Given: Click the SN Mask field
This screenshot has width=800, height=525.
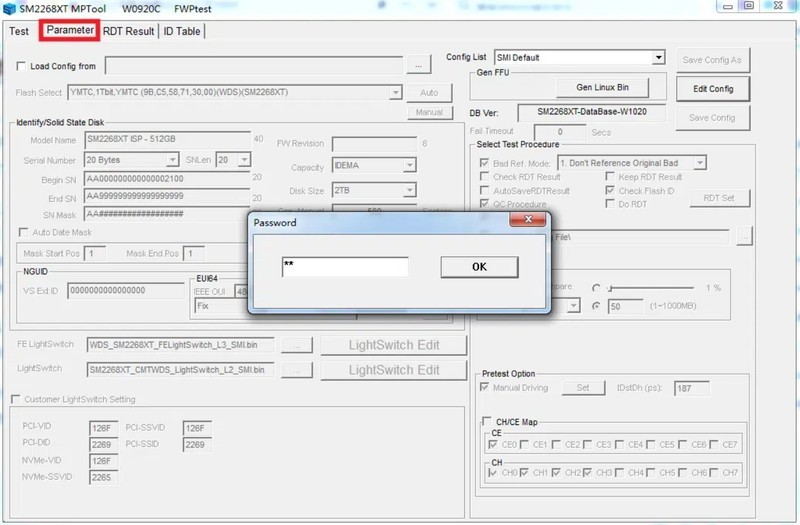Looking at the screenshot, I should point(167,214).
